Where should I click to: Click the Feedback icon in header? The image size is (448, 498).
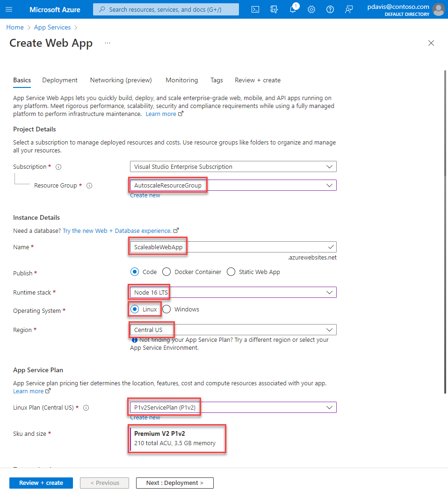[349, 9]
